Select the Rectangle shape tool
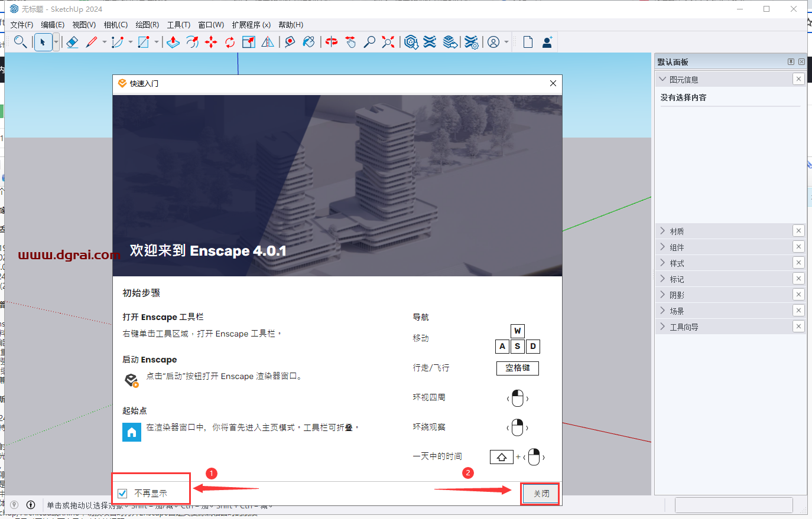812x519 pixels. pyautogui.click(x=144, y=42)
